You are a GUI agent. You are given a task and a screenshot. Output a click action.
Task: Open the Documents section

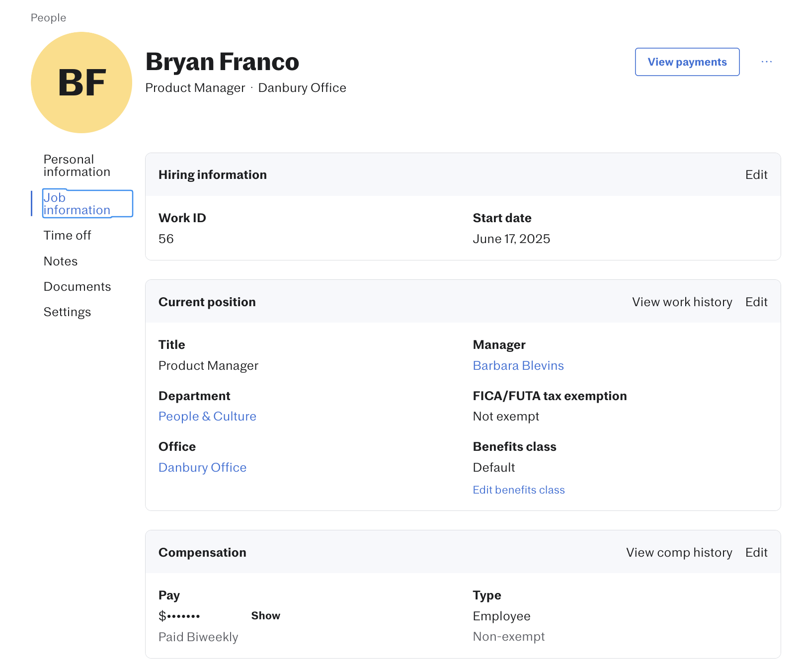point(77,286)
